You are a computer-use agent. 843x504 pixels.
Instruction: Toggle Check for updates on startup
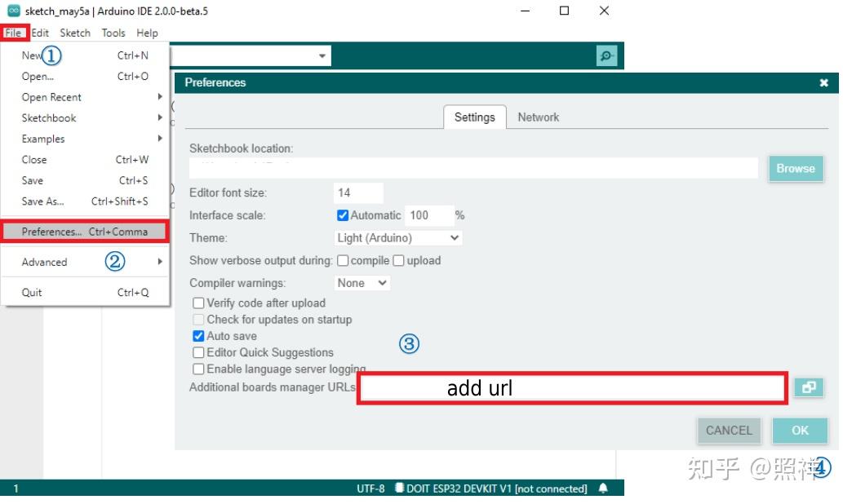pos(198,320)
